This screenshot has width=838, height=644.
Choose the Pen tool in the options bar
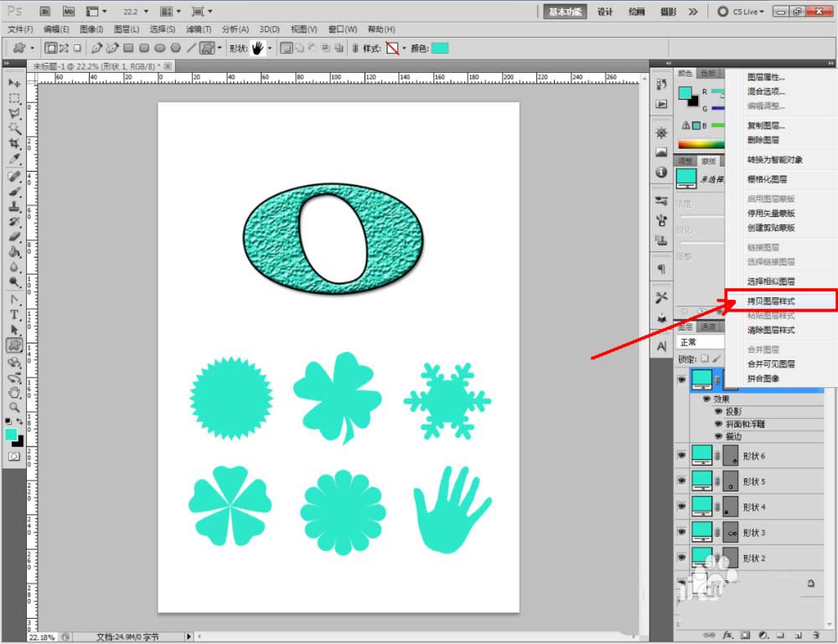[96, 48]
